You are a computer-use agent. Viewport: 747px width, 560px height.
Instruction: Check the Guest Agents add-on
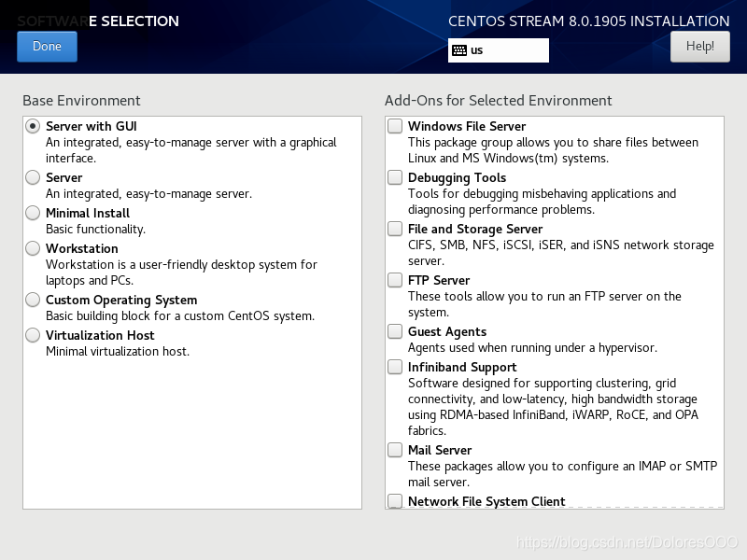click(x=395, y=331)
